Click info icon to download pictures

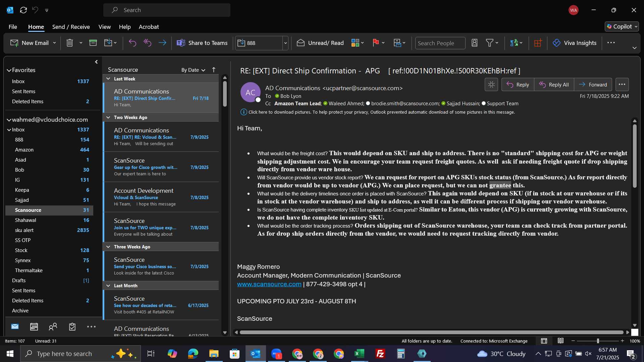coord(244,112)
